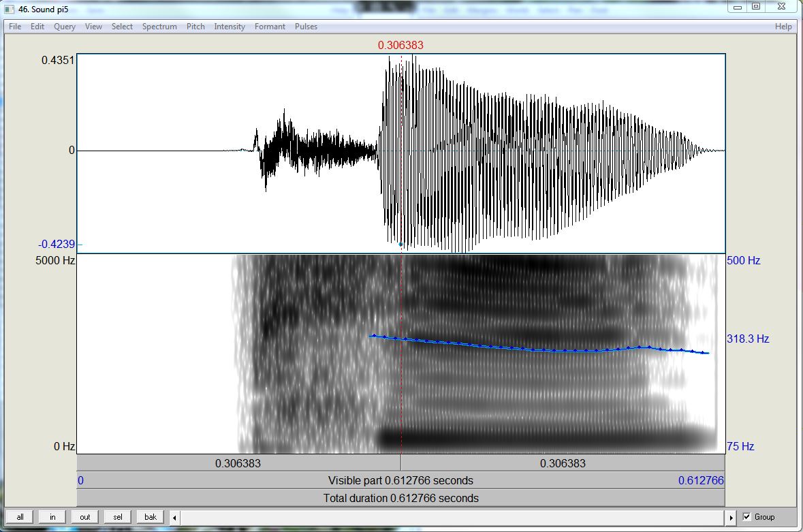This screenshot has height=532, width=803.
Task: Open the Formant menu
Action: pyautogui.click(x=270, y=27)
